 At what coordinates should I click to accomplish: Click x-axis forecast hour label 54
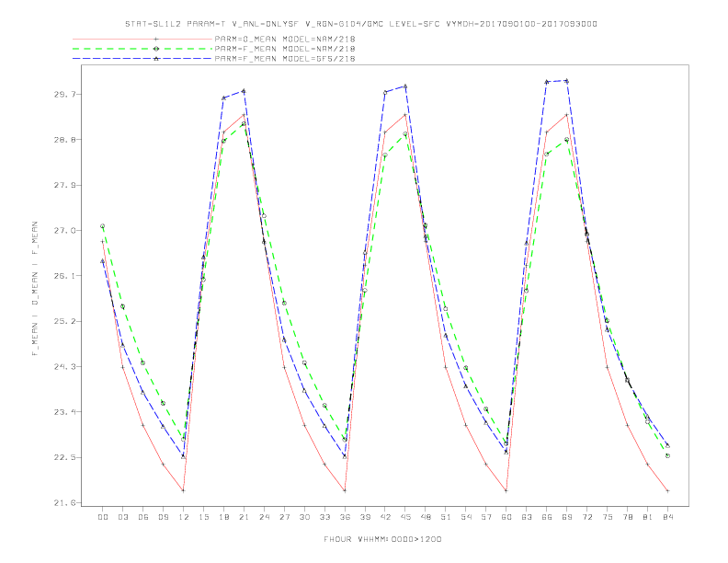coord(466,517)
